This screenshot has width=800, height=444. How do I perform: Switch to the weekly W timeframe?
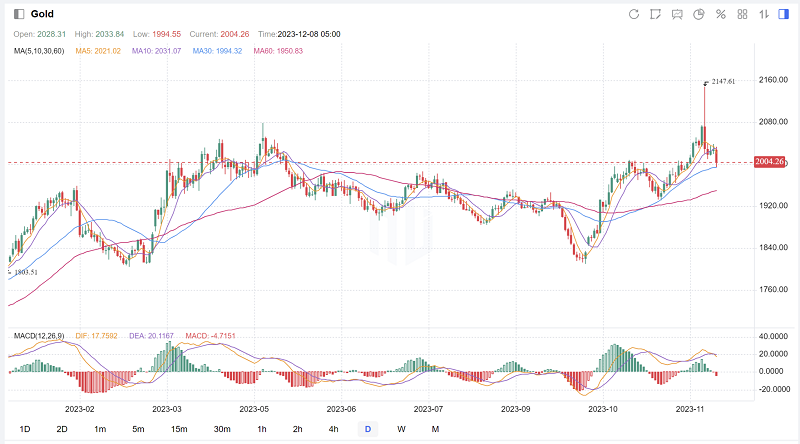coord(401,429)
